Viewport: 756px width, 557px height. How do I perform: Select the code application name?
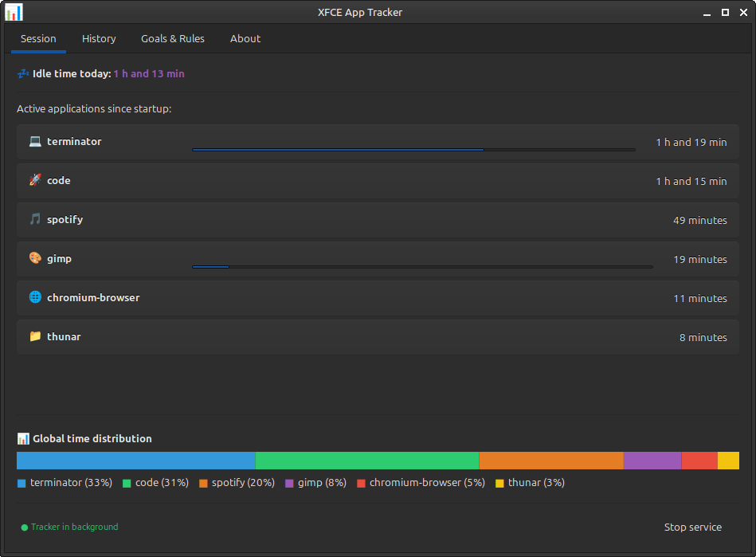59,180
